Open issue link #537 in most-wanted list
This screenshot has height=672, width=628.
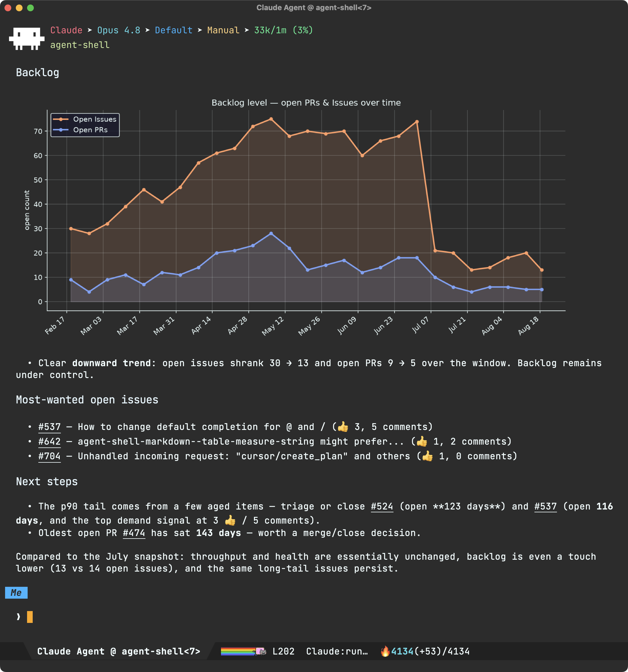click(x=49, y=427)
